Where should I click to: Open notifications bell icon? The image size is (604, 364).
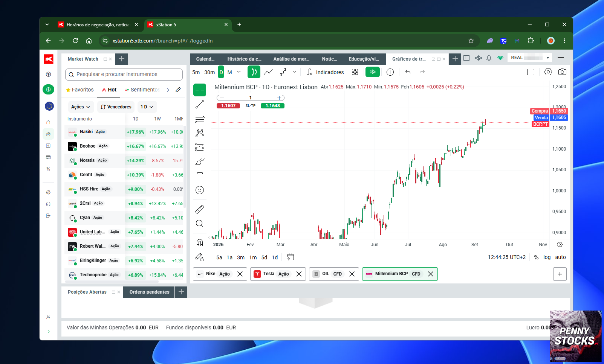(489, 58)
